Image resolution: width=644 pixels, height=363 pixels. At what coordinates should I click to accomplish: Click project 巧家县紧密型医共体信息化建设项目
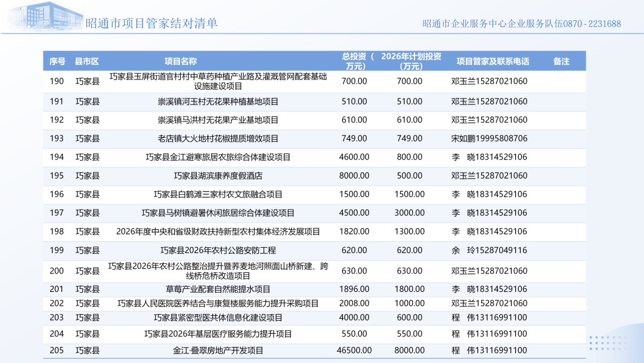(218, 318)
